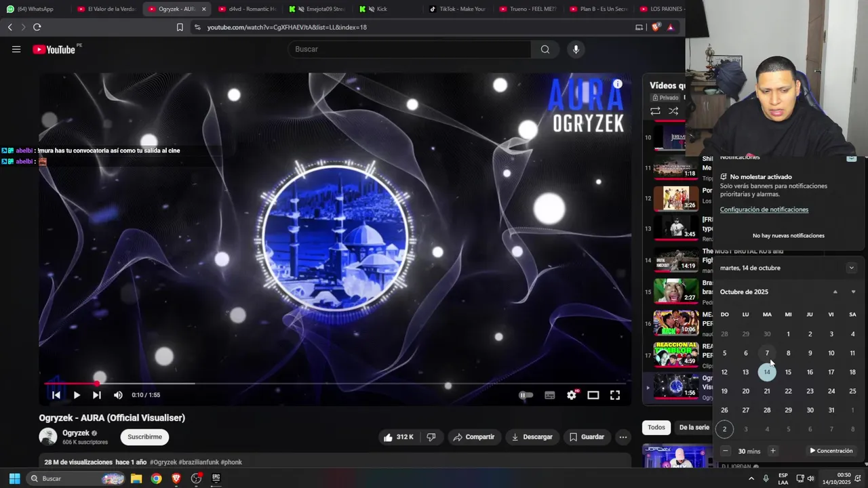868x488 pixels.
Task: Open Configuración de notificaciones link
Action: point(764,209)
